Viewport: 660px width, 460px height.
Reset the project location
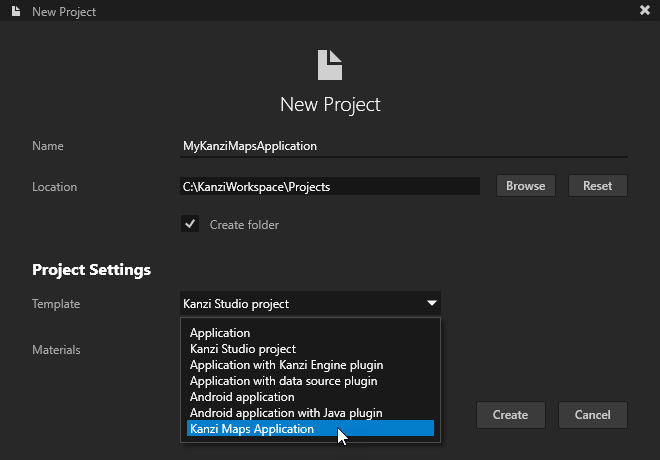pyautogui.click(x=598, y=186)
